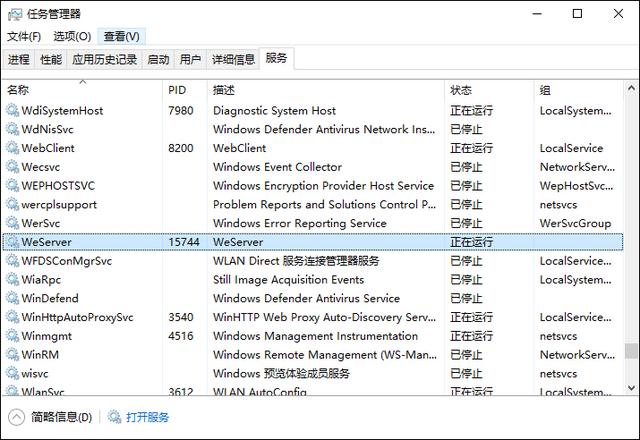This screenshot has width=640, height=440.
Task: Switch to the 进程 tab
Action: tap(19, 59)
